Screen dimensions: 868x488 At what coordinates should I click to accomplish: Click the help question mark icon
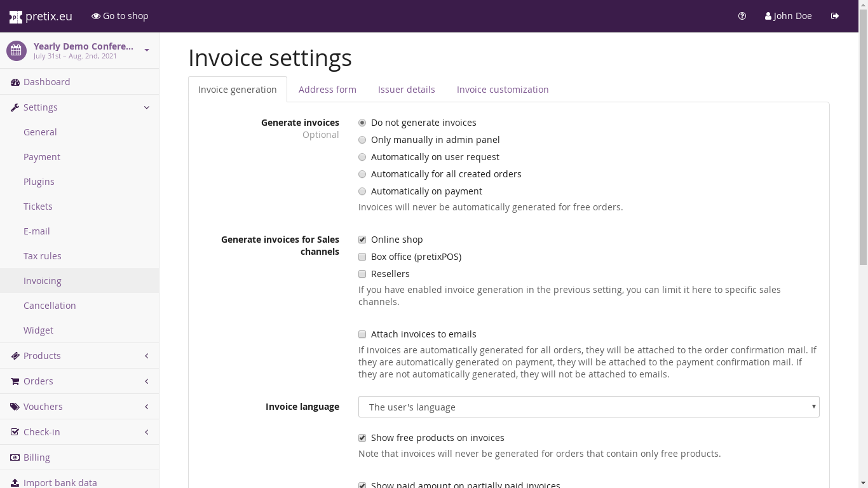pos(742,16)
